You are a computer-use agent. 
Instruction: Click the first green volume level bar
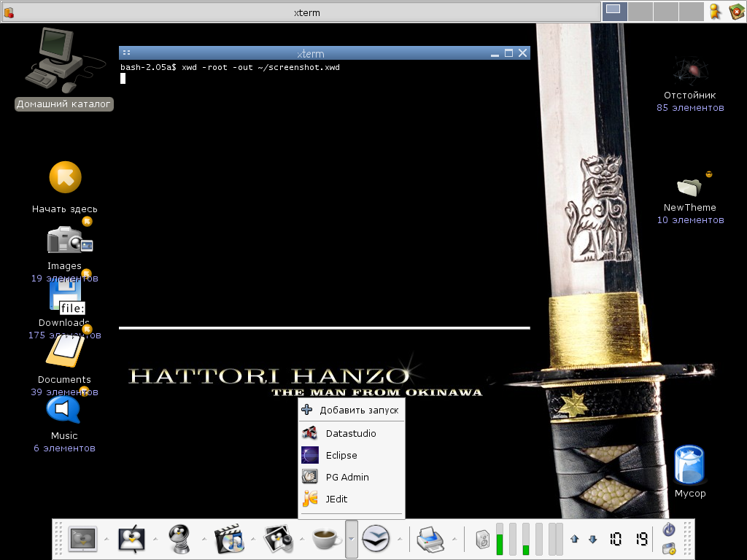[500, 540]
